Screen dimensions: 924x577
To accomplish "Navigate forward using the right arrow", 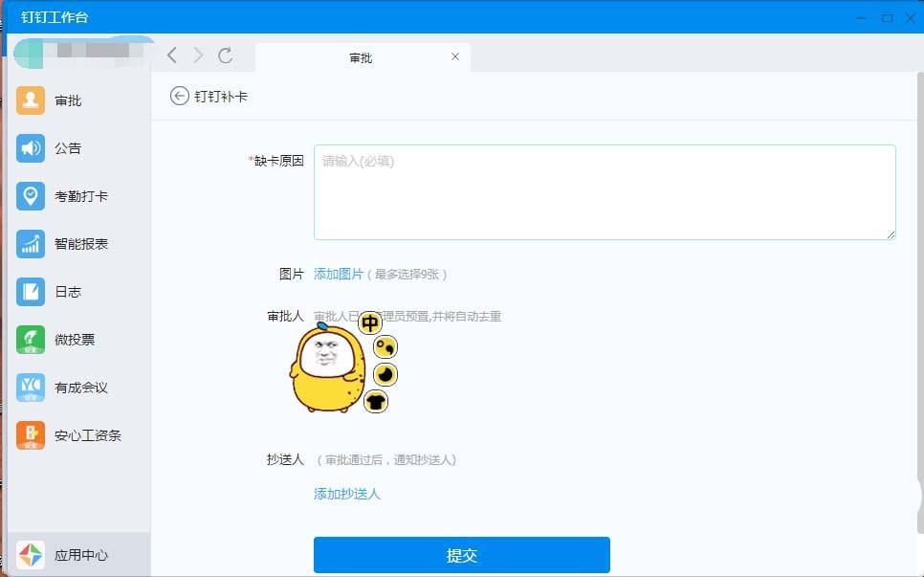I will pyautogui.click(x=199, y=55).
